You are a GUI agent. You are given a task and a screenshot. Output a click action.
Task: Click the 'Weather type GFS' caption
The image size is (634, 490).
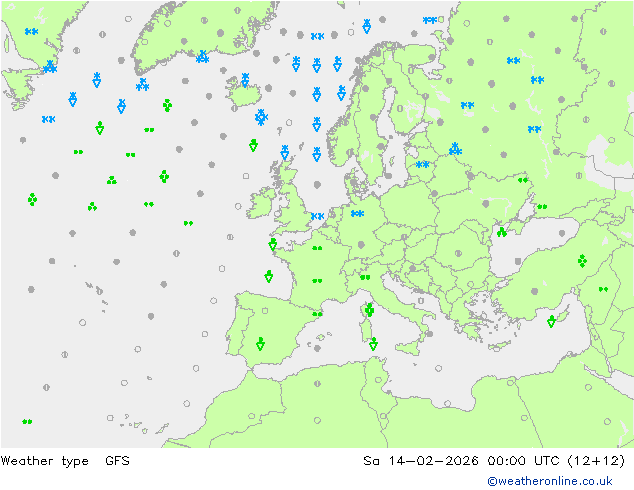click(65, 460)
